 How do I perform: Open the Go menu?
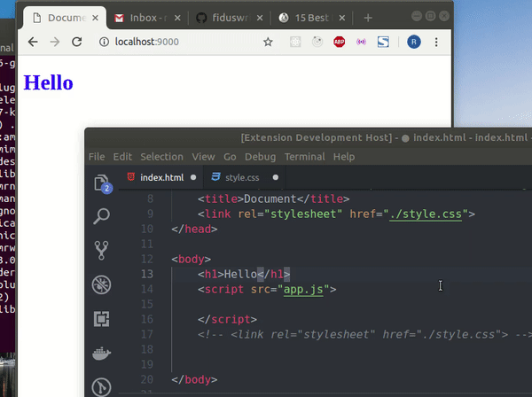coord(230,157)
